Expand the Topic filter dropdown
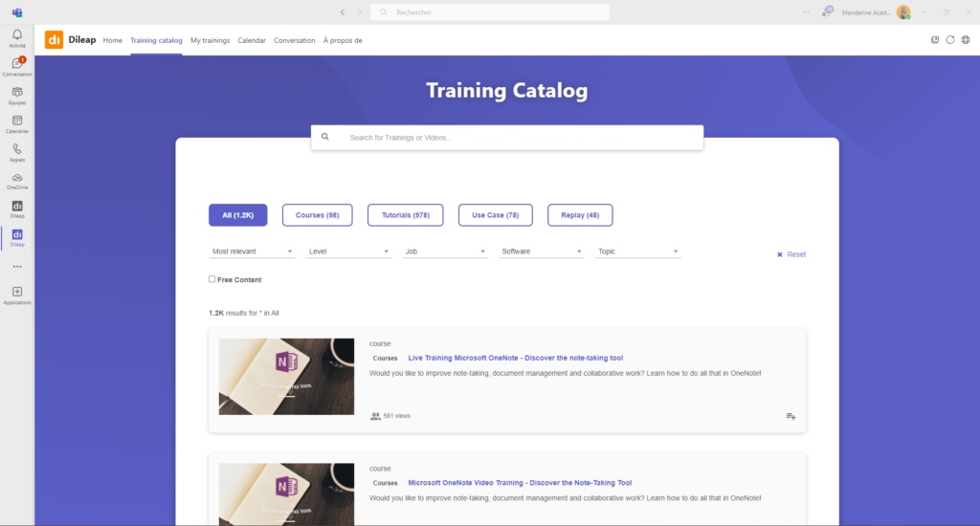This screenshot has width=980, height=526. pyautogui.click(x=637, y=252)
